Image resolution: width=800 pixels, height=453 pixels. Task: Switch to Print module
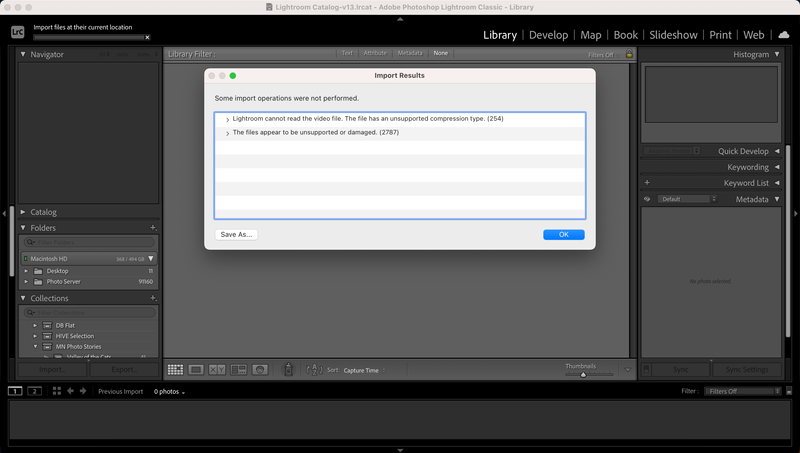(x=720, y=35)
